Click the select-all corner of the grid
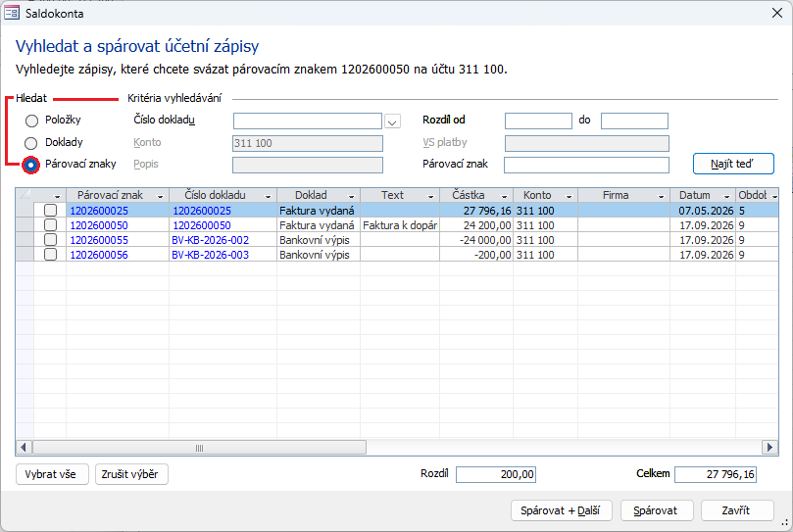This screenshot has height=532, width=793. pyautogui.click(x=25, y=195)
